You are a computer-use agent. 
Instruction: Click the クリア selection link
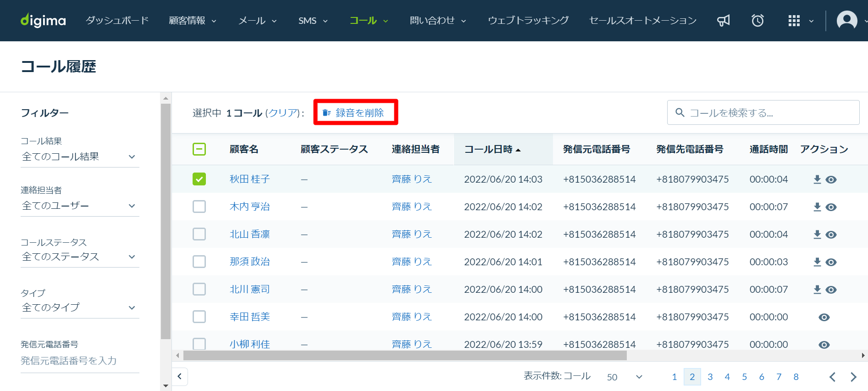point(283,113)
